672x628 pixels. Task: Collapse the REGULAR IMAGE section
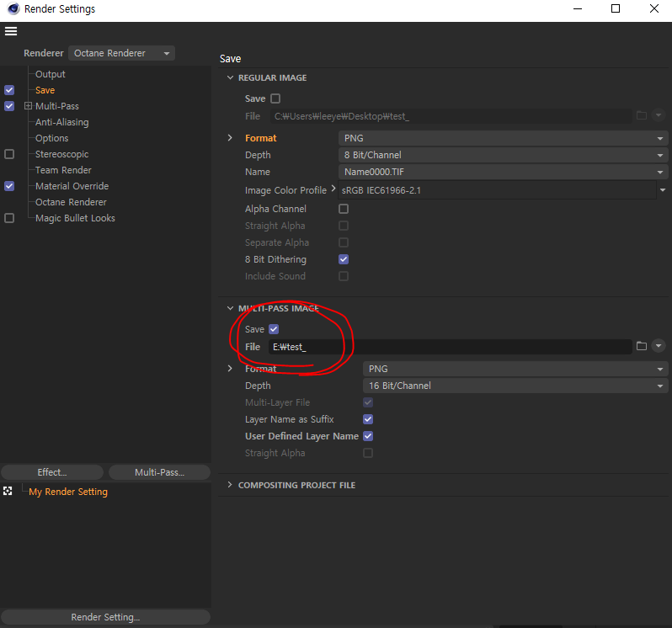pos(230,77)
